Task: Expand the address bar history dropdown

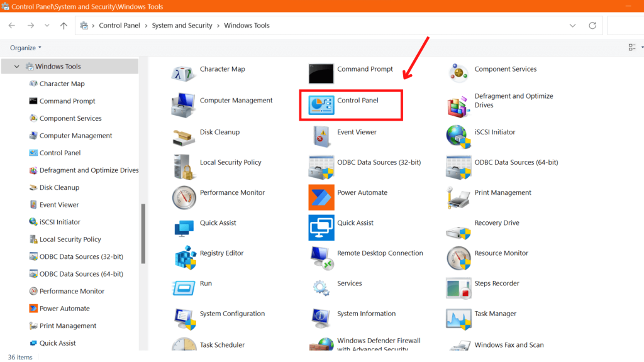Action: click(572, 25)
